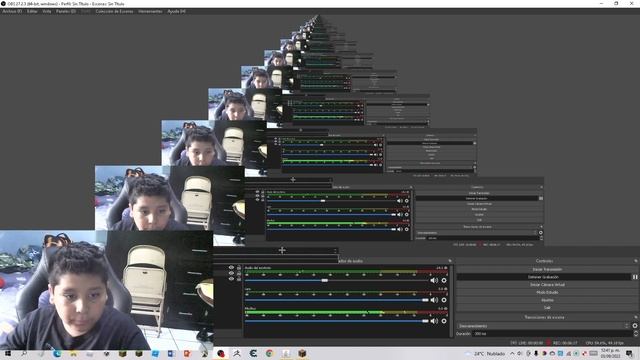This screenshot has height=360, width=640.
Task: Click the taskbar clock and date
Action: tap(610, 353)
